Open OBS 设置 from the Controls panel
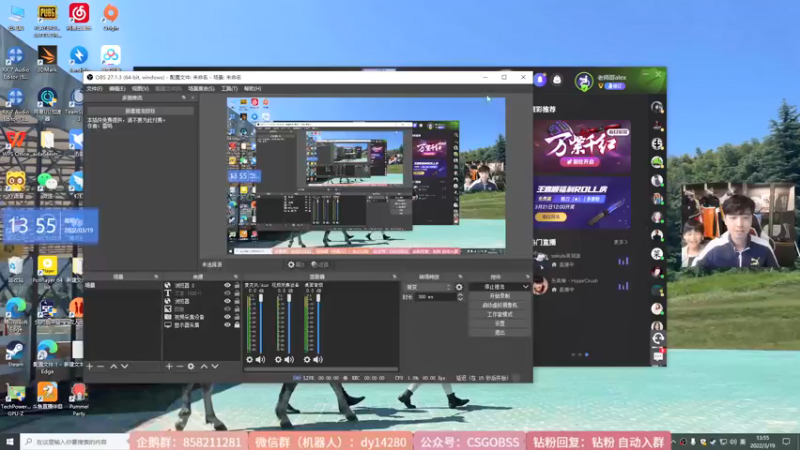This screenshot has height=450, width=800. coord(499,323)
